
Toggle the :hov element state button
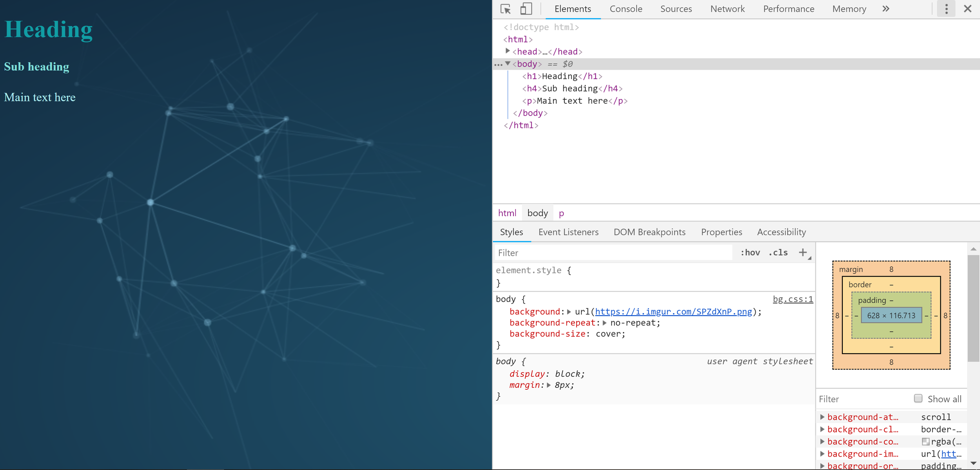(750, 253)
